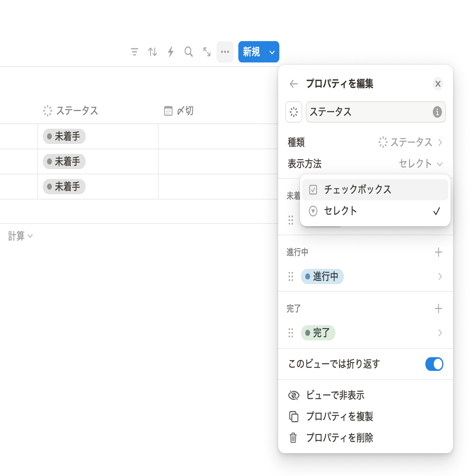476x476 pixels.
Task: Choose セレクト display option
Action: pyautogui.click(x=375, y=211)
